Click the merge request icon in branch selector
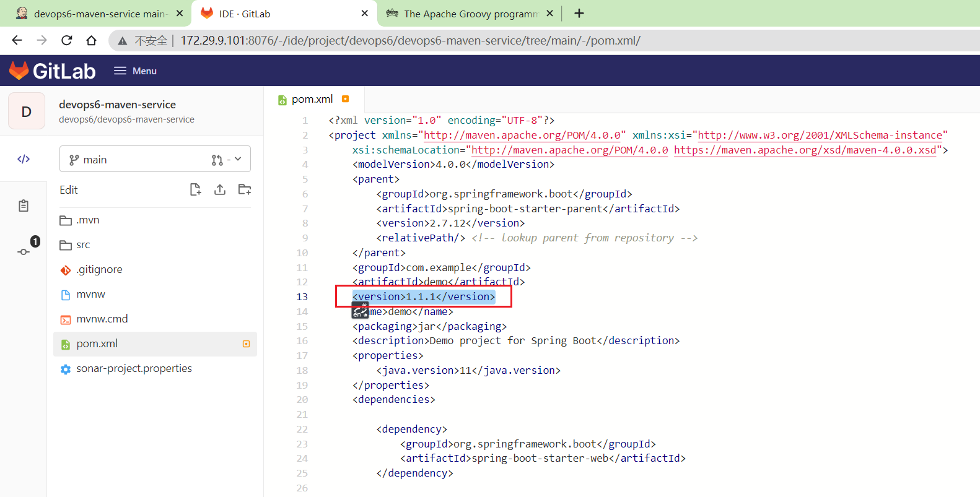 [217, 160]
